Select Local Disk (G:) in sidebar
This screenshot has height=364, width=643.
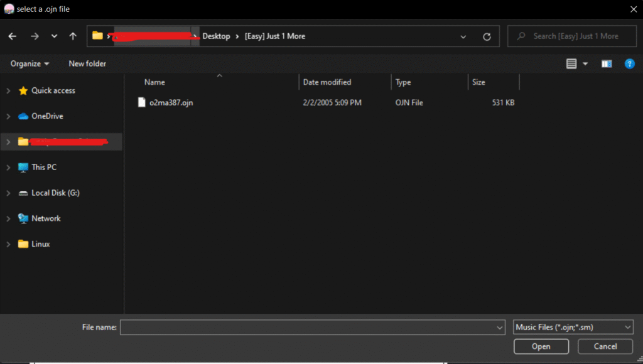click(x=55, y=193)
